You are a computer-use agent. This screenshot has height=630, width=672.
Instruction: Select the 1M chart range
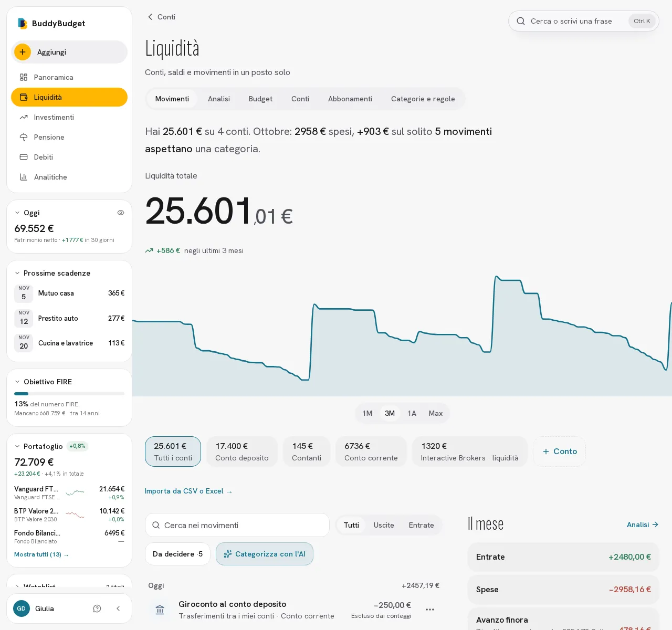(367, 413)
